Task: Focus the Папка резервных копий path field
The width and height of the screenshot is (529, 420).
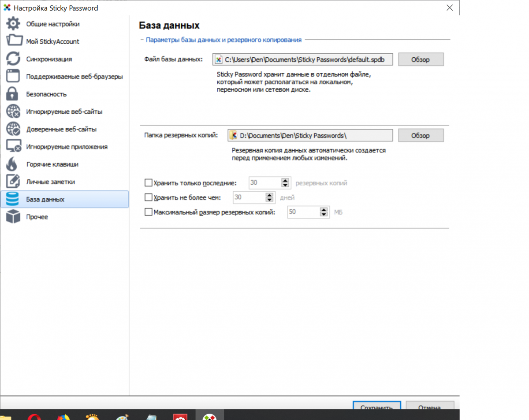Action: (x=310, y=135)
